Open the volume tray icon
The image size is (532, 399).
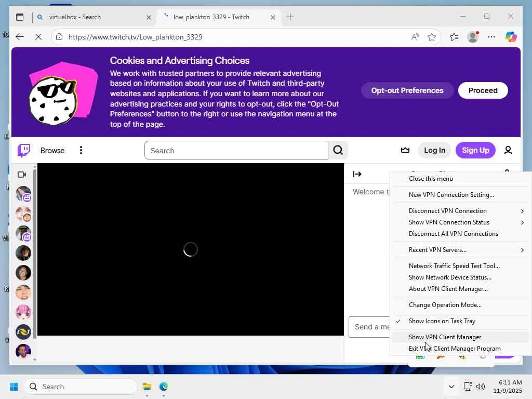(481, 387)
